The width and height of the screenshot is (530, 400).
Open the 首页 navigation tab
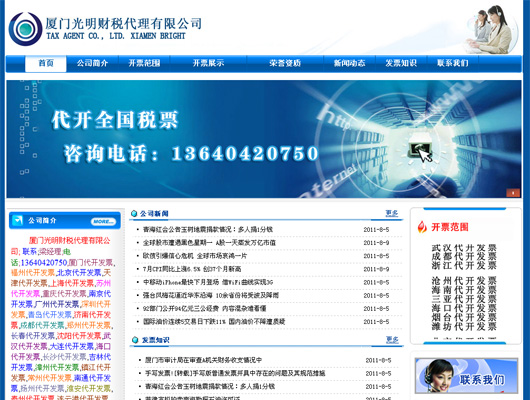46,63
